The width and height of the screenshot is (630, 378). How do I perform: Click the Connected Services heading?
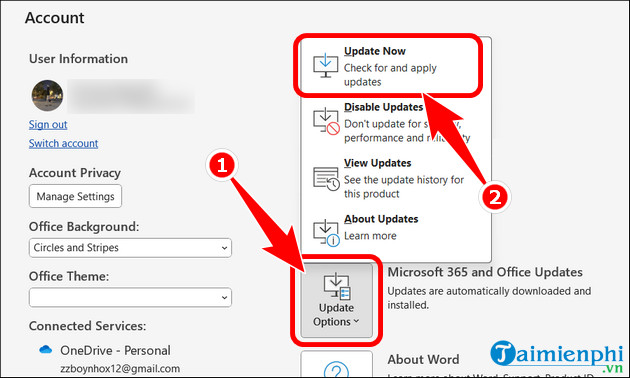(88, 326)
